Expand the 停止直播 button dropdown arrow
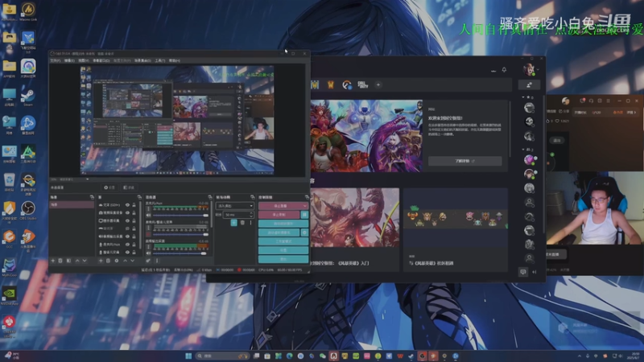Image resolution: width=644 pixels, height=362 pixels. (x=304, y=206)
